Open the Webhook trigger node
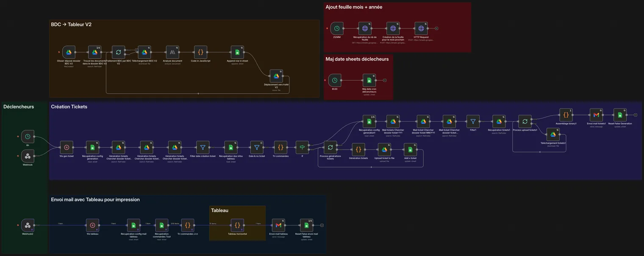Image resolution: width=644 pixels, height=256 pixels. tap(28, 156)
